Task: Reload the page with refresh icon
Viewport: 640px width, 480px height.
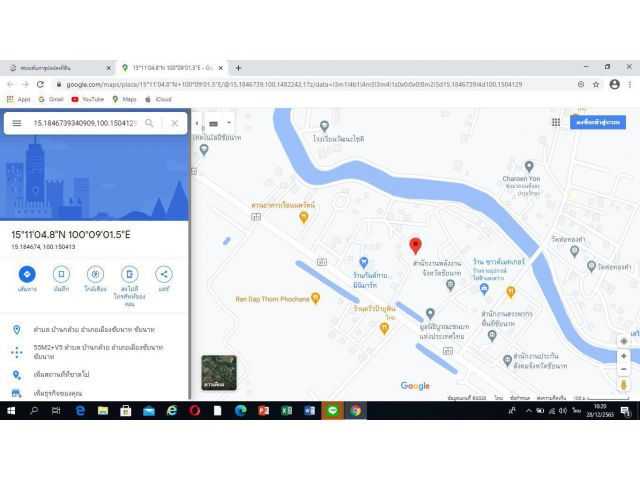Action: pyautogui.click(x=40, y=84)
